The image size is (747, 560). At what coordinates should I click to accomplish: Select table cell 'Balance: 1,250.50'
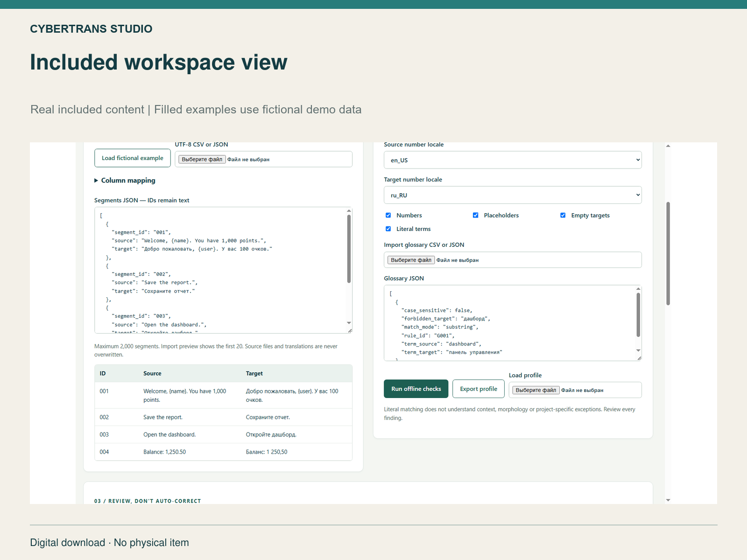click(x=164, y=452)
